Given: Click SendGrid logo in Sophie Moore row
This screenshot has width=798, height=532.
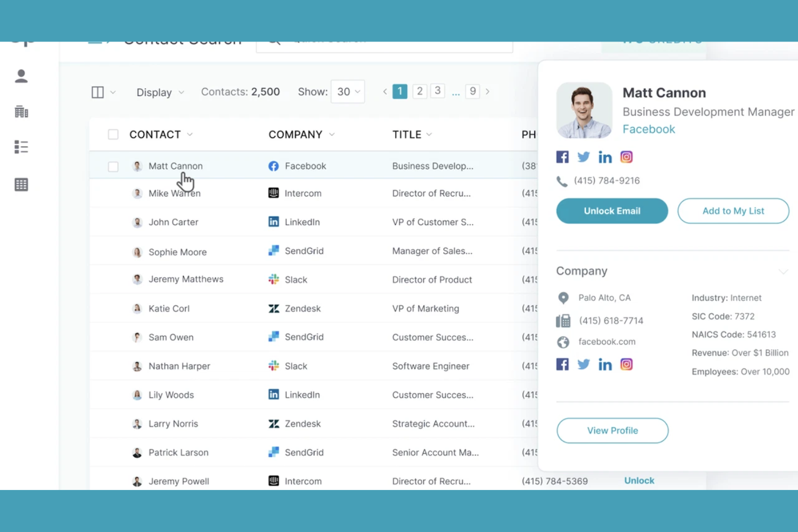Looking at the screenshot, I should [273, 251].
